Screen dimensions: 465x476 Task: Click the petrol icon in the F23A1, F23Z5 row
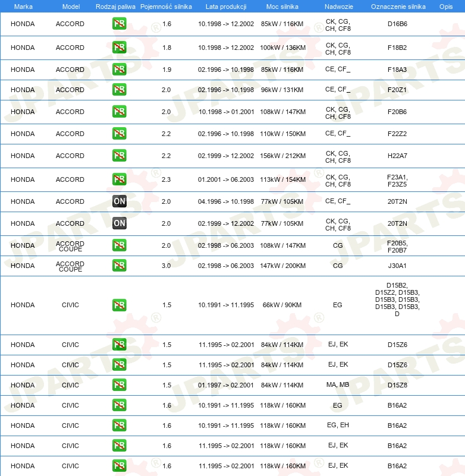(119, 179)
